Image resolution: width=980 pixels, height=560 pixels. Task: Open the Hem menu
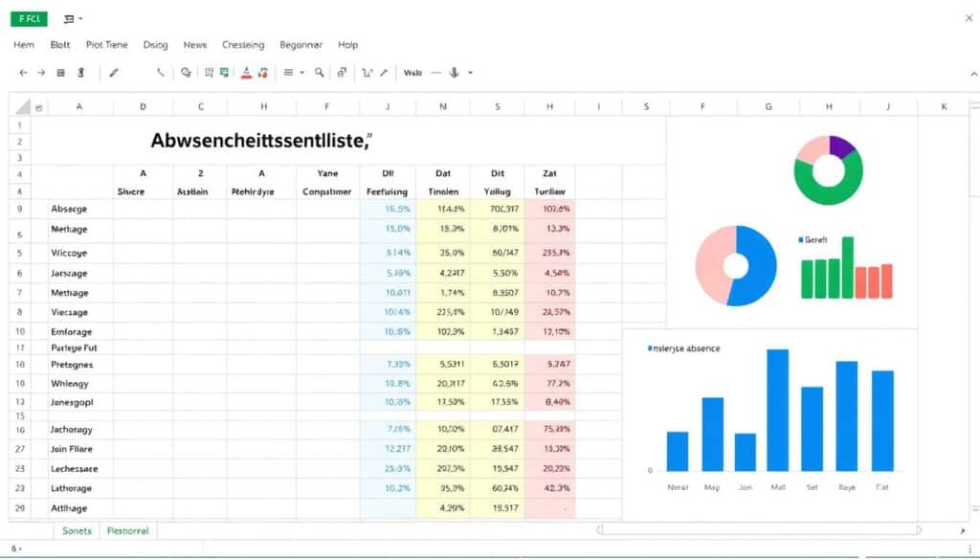24,45
